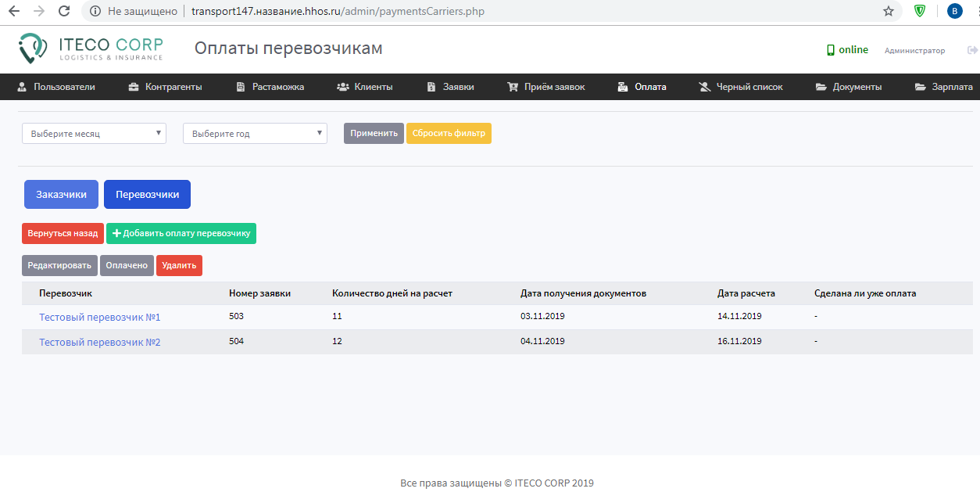Click the cash register icon beside Оплата
The width and height of the screenshot is (980, 492).
coord(623,87)
